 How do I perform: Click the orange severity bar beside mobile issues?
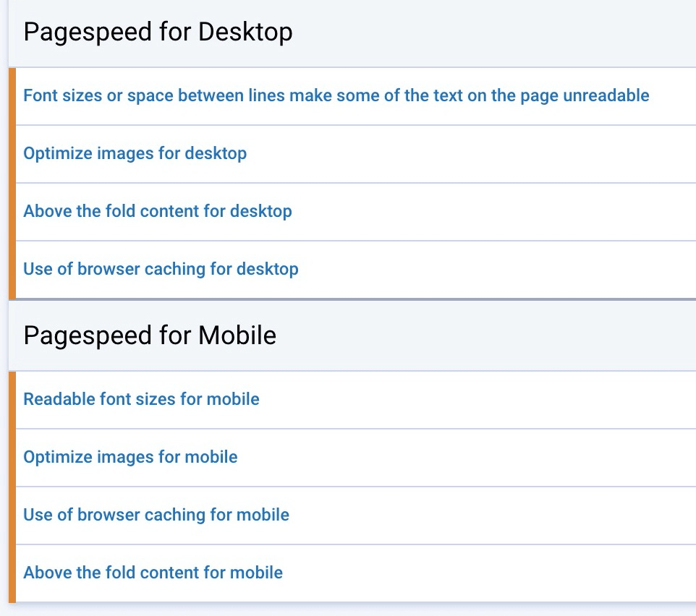(x=12, y=487)
